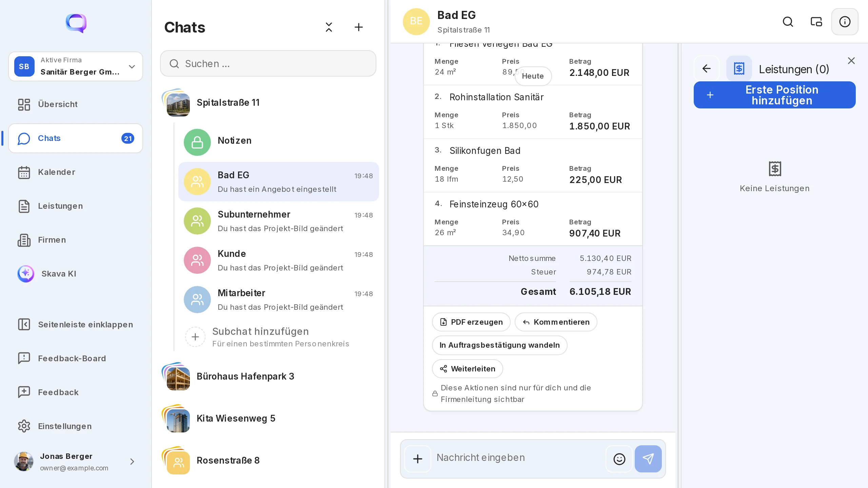This screenshot has width=868, height=488.
Task: Collapse all chats icon in Chats header
Action: click(x=329, y=27)
